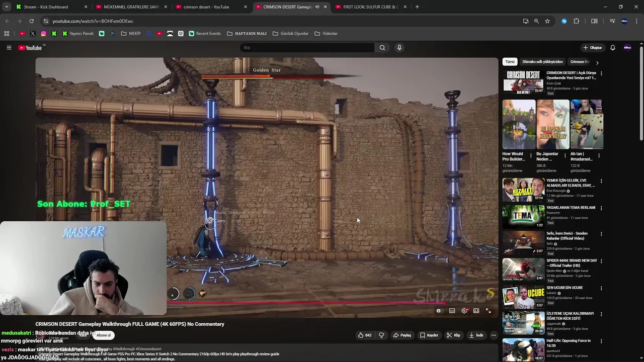Image resolution: width=644 pixels, height=362 pixels.
Task: Open options for CRIMSON DESERT Açık Dünya video
Action: (x=601, y=73)
